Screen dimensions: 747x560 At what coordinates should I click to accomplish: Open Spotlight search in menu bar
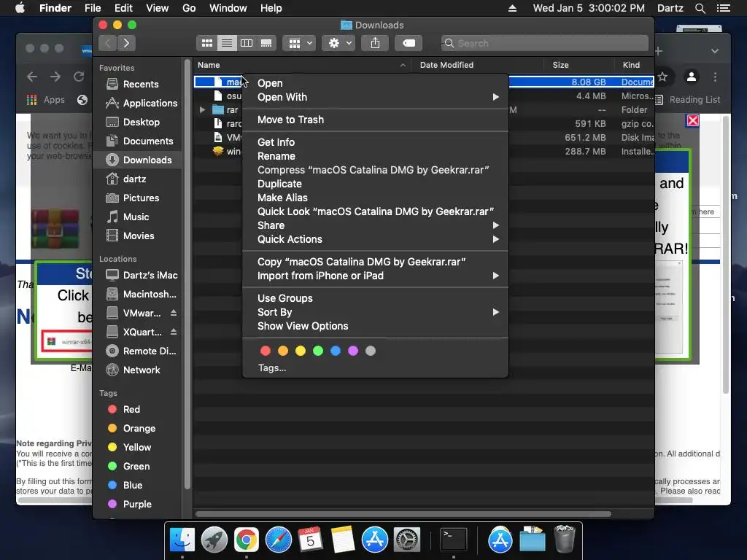click(700, 8)
